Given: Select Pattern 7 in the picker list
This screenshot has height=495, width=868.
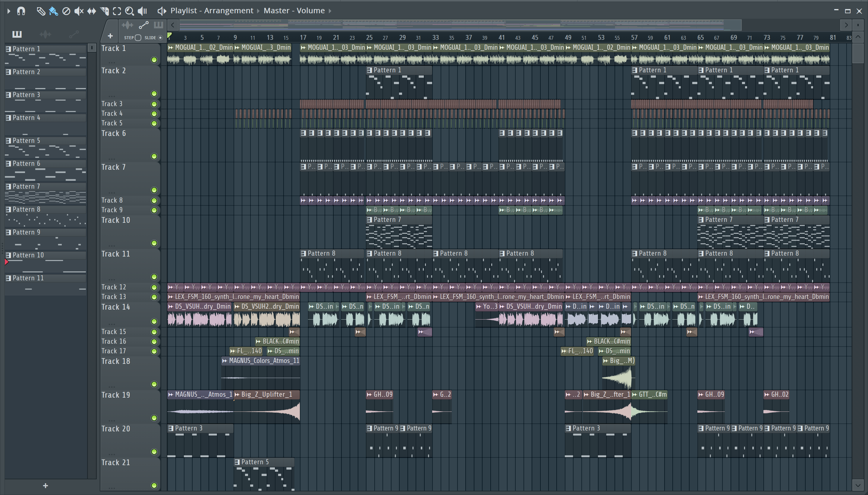Looking at the screenshot, I should 26,186.
